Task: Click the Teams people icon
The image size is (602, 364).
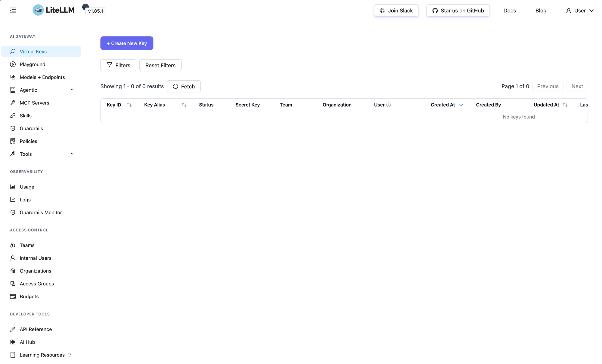Action: [13, 245]
